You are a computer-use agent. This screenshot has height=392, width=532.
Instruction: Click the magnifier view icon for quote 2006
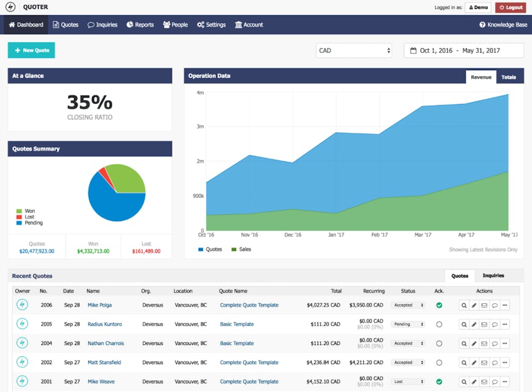point(464,305)
